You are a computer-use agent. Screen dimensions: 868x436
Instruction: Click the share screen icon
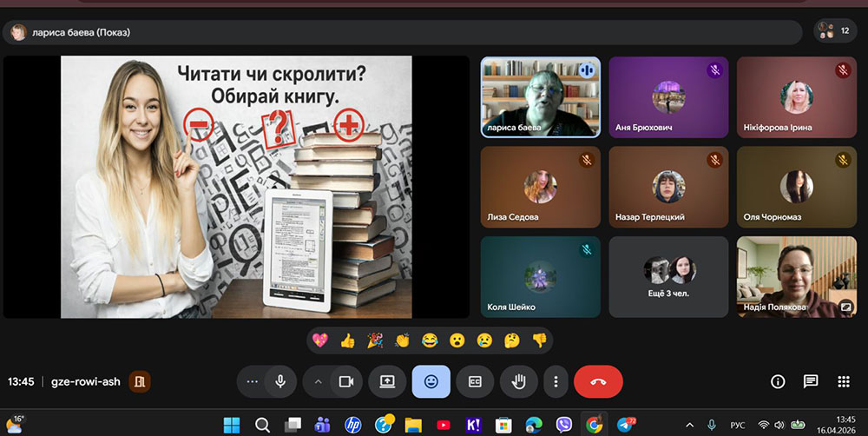[x=387, y=381]
